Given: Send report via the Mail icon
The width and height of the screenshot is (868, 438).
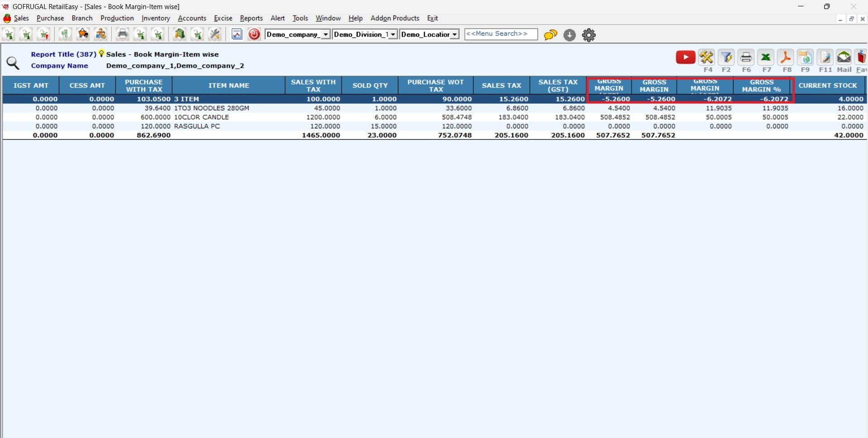Looking at the screenshot, I should point(844,57).
